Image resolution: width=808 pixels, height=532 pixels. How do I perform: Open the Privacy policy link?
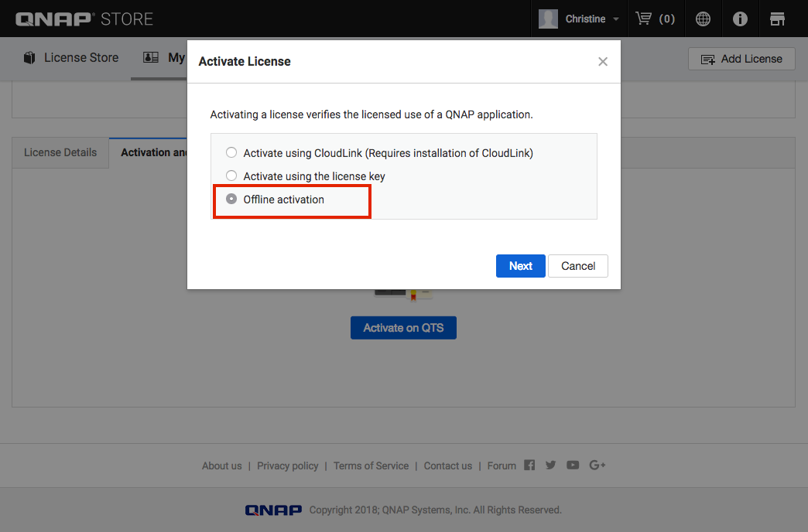(x=288, y=465)
